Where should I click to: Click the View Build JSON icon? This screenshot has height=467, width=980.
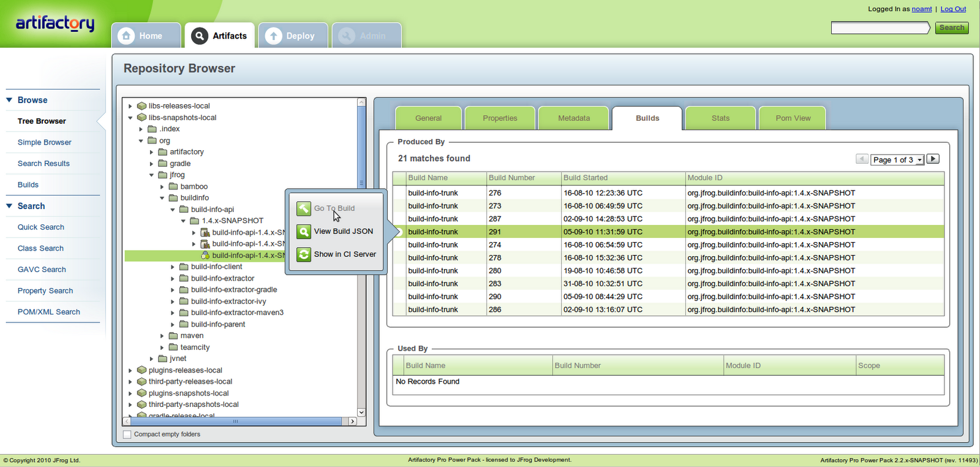(x=304, y=232)
